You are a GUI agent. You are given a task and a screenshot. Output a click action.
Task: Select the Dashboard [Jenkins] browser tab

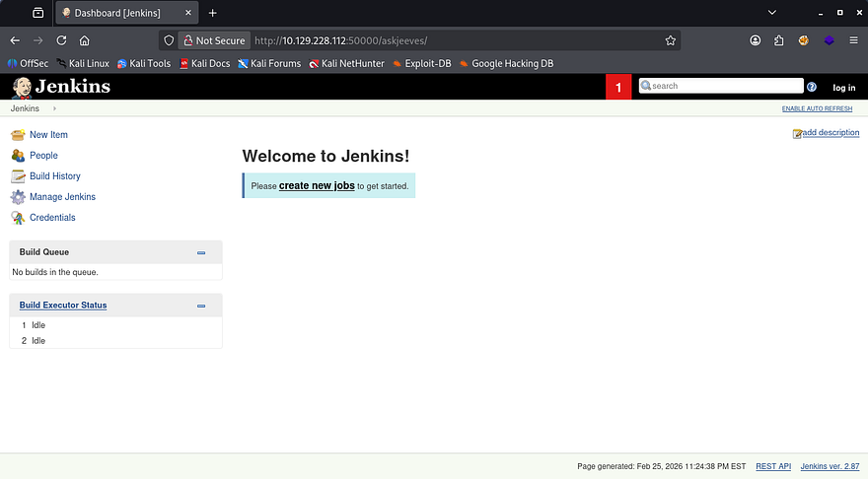click(123, 13)
